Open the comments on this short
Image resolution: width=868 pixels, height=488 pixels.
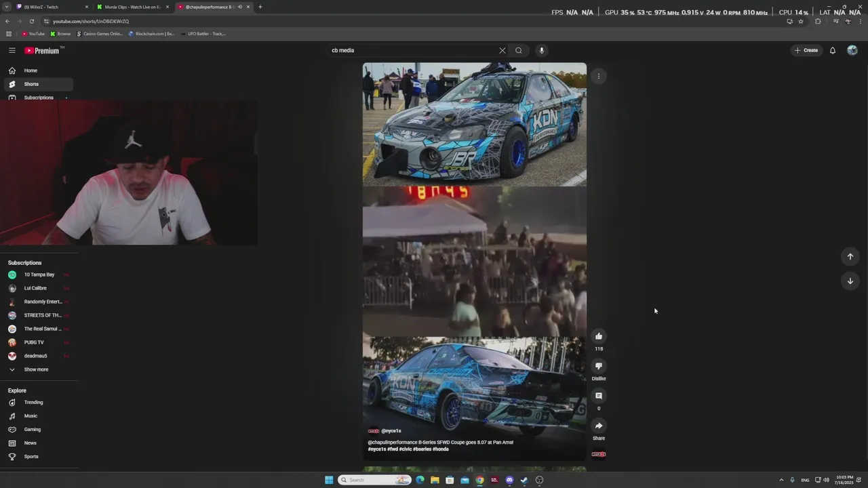599,396
